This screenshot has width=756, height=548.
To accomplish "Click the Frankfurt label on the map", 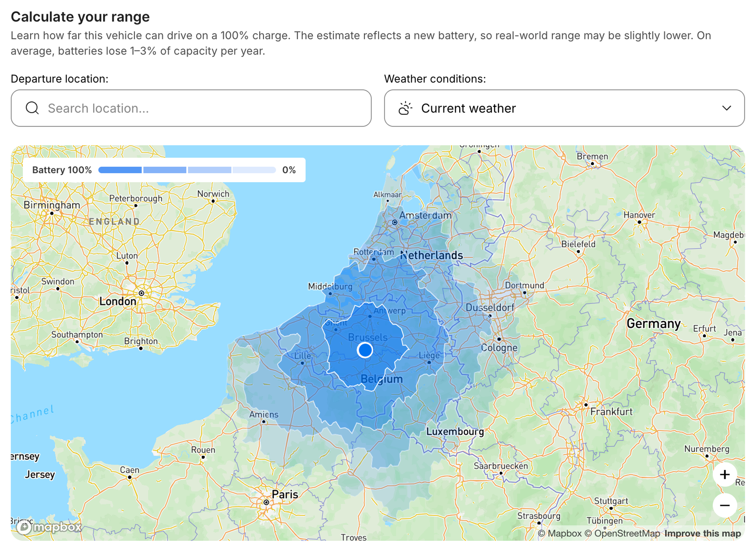I will tap(611, 412).
